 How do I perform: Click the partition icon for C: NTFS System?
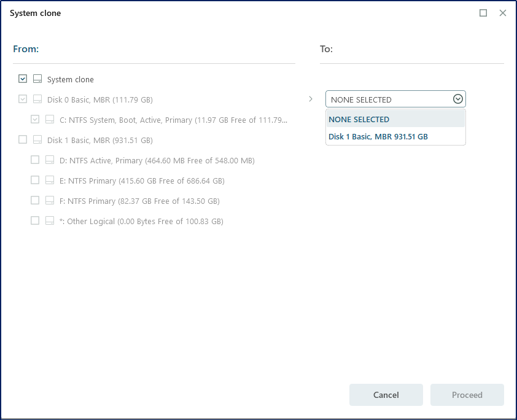pos(50,119)
